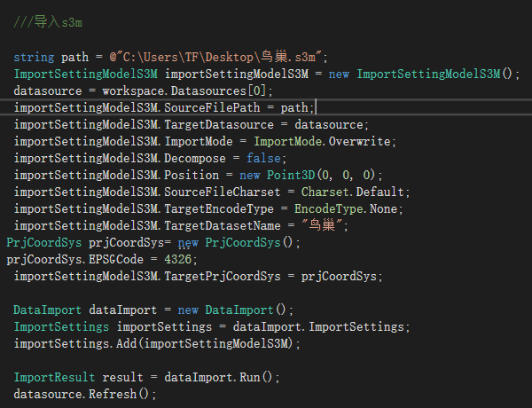The image size is (532, 408).
Task: Click "Point3D(0, 0, 0)" constructor
Action: tap(321, 175)
